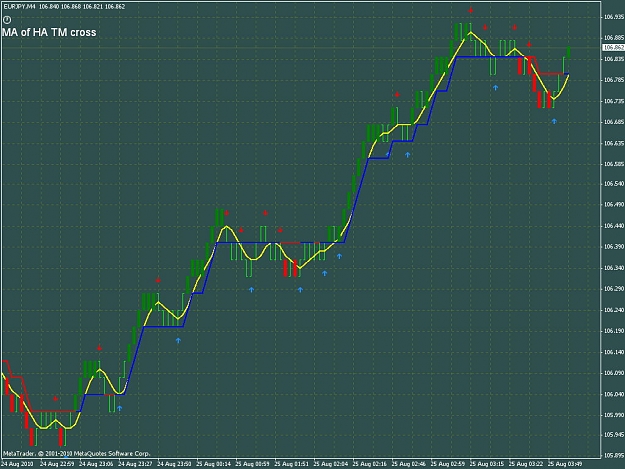Click the 106.935 price axis label
The width and height of the screenshot is (625, 469).
[614, 17]
